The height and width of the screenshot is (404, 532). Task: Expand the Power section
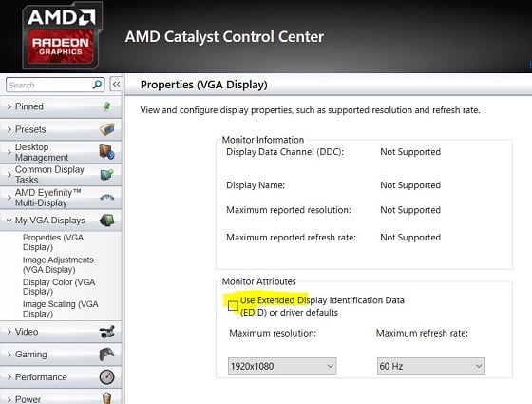click(x=61, y=398)
